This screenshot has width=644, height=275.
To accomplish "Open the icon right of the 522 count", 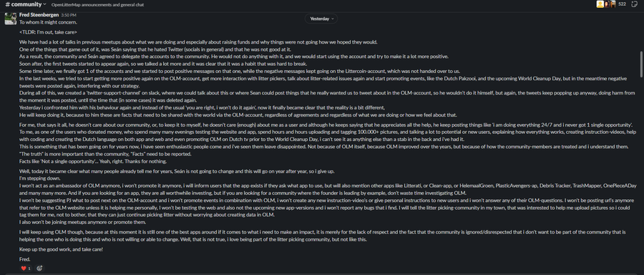I will (x=634, y=4).
